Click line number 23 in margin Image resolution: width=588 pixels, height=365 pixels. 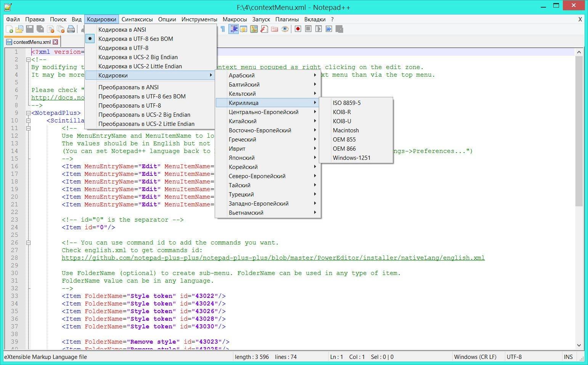(x=14, y=220)
